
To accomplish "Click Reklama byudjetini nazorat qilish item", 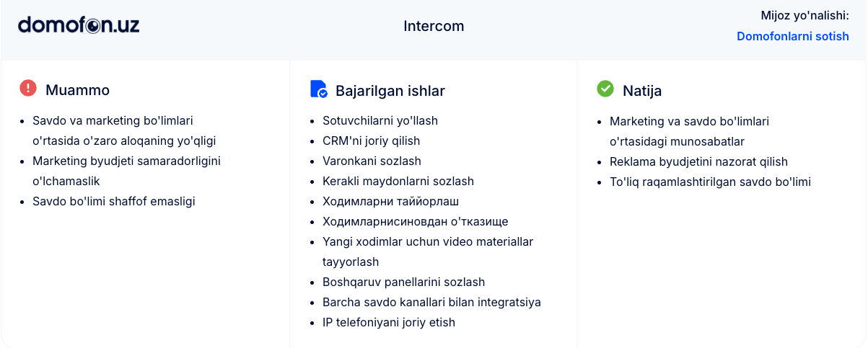I will [698, 161].
